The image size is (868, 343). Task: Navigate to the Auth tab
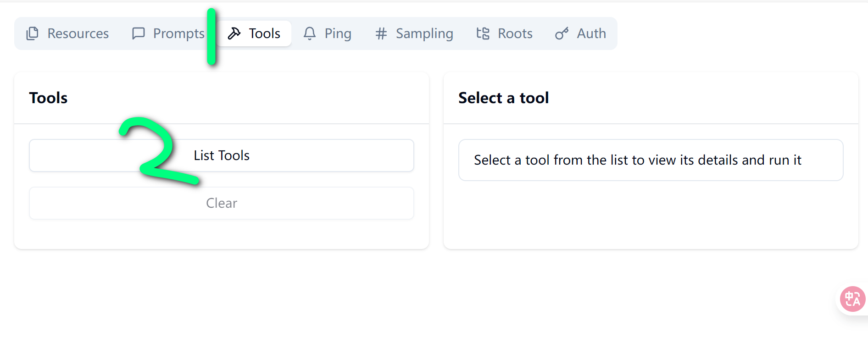point(591,33)
